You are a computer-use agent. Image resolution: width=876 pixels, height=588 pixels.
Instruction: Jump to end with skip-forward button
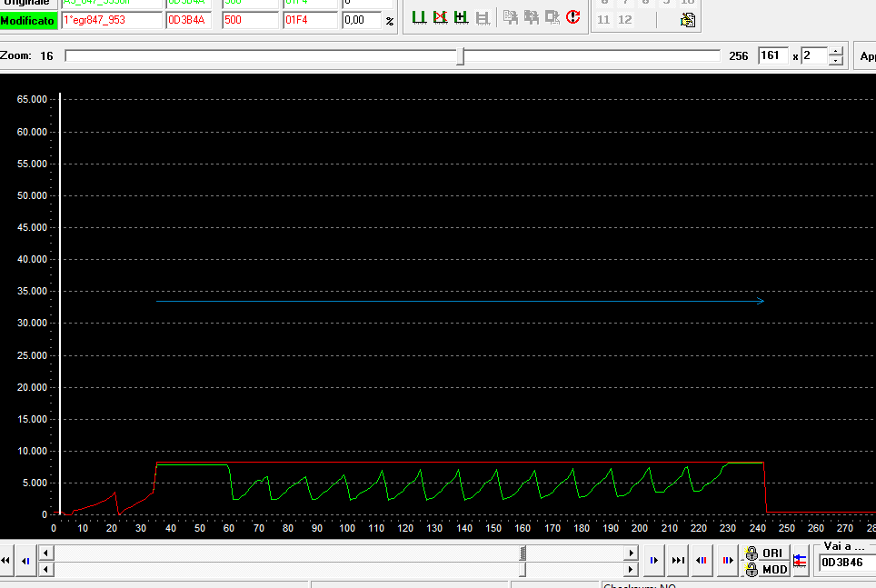678,562
